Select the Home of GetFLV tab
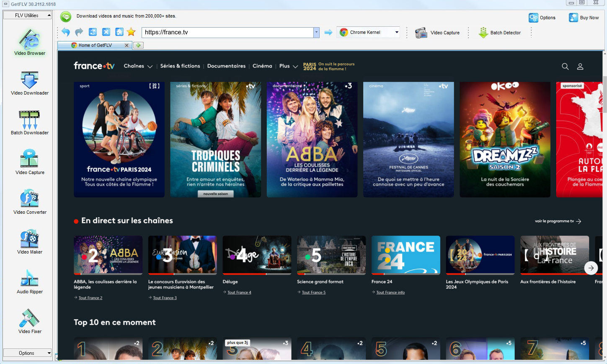607x364 pixels. pyautogui.click(x=95, y=45)
